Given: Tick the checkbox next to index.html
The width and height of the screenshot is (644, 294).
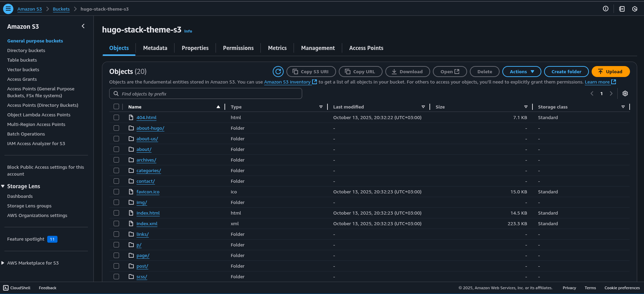Looking at the screenshot, I should (x=116, y=213).
